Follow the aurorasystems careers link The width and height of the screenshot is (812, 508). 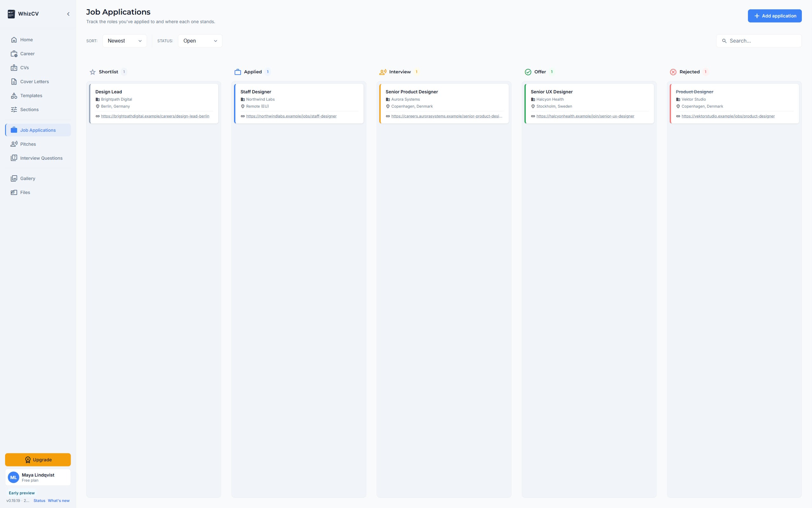click(x=447, y=116)
